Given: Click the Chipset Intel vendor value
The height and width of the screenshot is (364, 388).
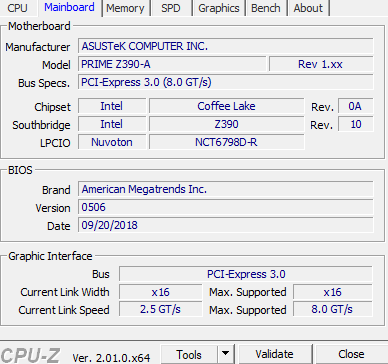Looking at the screenshot, I should 112,106.
